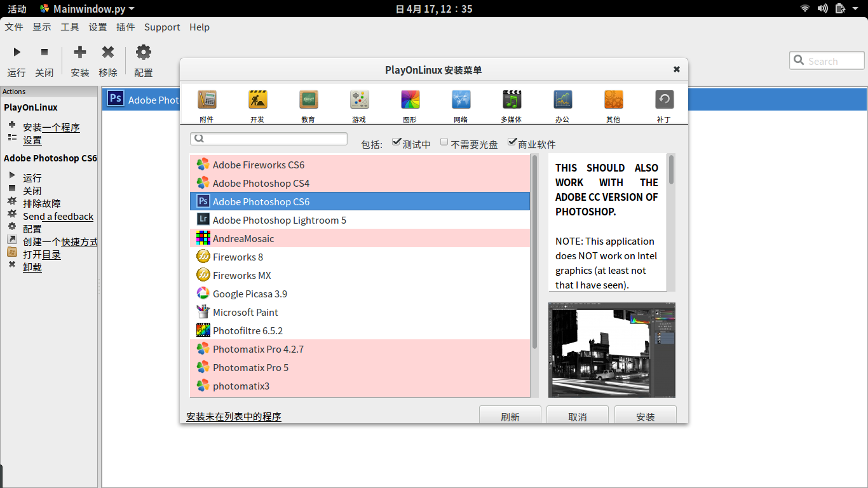Click 安装未在列表中的程序 link

pos(234,416)
